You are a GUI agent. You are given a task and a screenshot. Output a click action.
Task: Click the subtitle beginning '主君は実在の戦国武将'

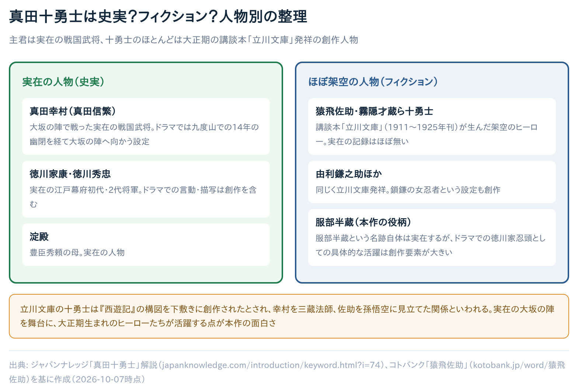pos(184,40)
